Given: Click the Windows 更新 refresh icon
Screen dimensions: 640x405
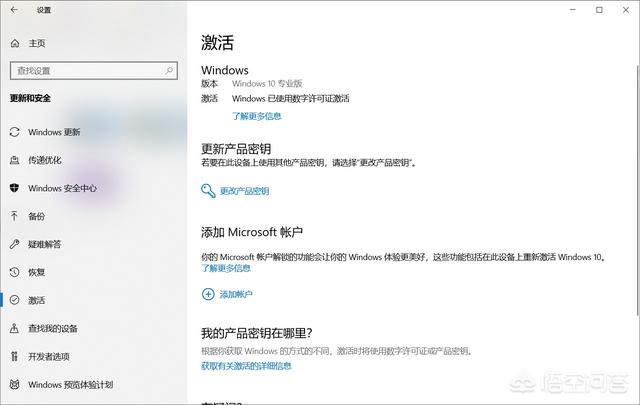Looking at the screenshot, I should [x=15, y=132].
